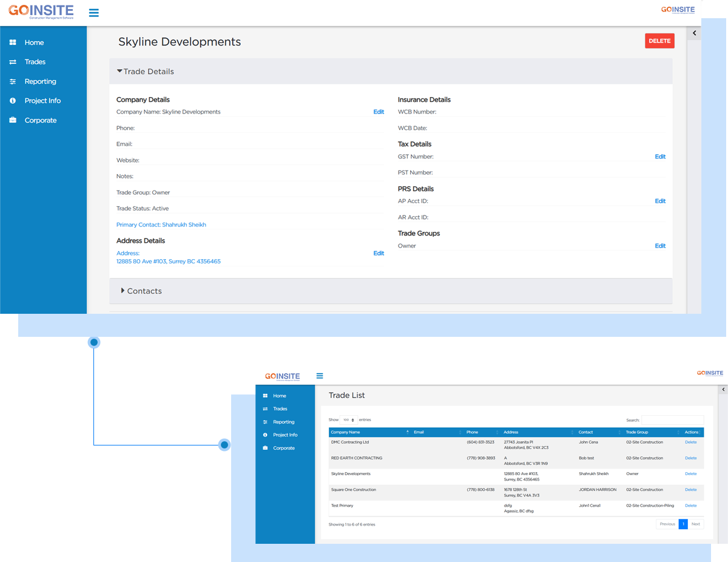Viewport: 728px width, 562px height.
Task: Click the Home grid icon in large sidebar
Action: 13,42
